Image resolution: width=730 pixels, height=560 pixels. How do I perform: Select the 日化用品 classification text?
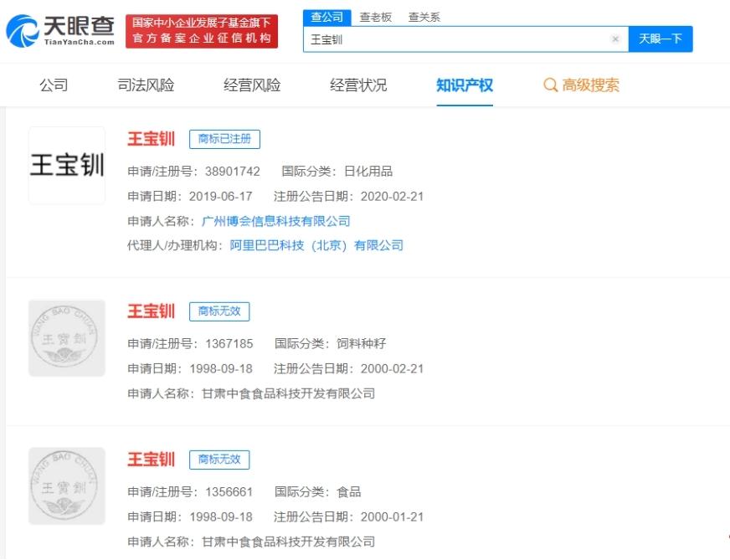tap(368, 172)
